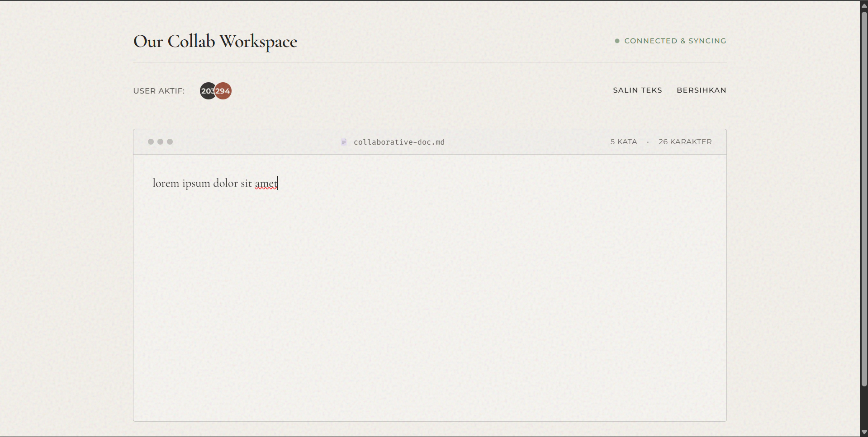Viewport: 868px width, 437px height.
Task: Copy text with SALIN TEKS button
Action: pyautogui.click(x=637, y=90)
